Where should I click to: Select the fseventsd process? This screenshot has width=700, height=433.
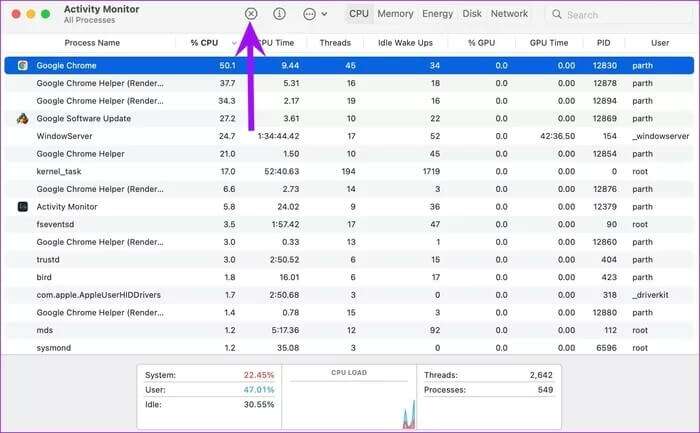349,224
